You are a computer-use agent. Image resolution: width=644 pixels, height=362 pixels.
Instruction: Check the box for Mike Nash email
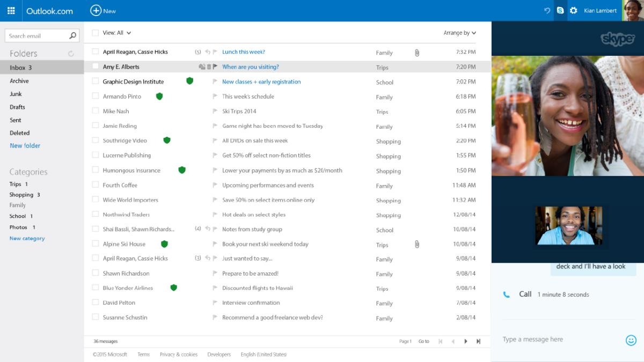point(95,111)
